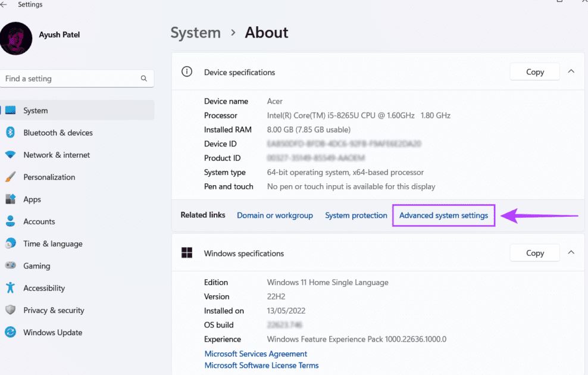Viewport: 588px width, 375px height.
Task: Open Time & language clock icon
Action: 11,243
